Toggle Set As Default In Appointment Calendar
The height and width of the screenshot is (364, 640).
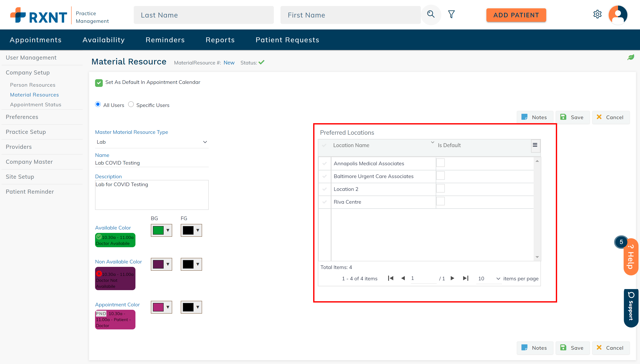pyautogui.click(x=99, y=83)
